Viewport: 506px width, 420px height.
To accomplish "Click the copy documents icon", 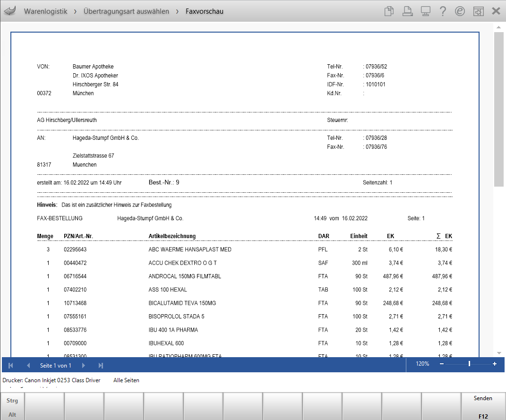I will click(389, 11).
